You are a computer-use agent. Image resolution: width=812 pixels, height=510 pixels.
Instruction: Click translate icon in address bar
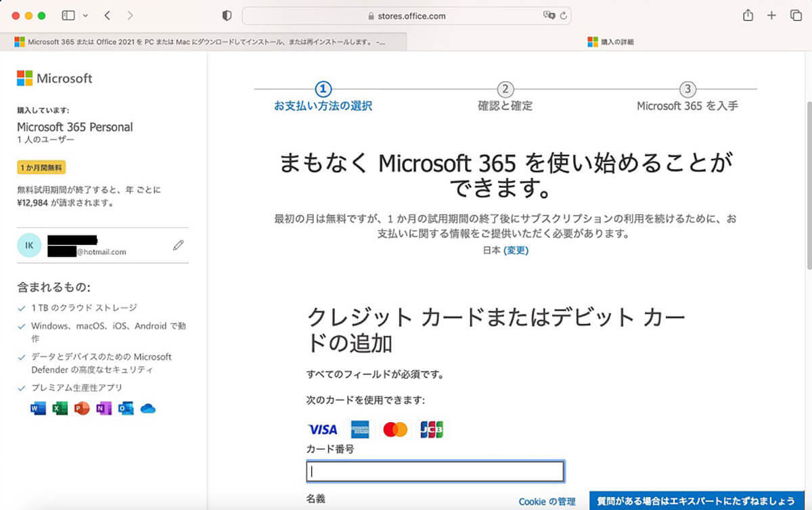(x=549, y=16)
